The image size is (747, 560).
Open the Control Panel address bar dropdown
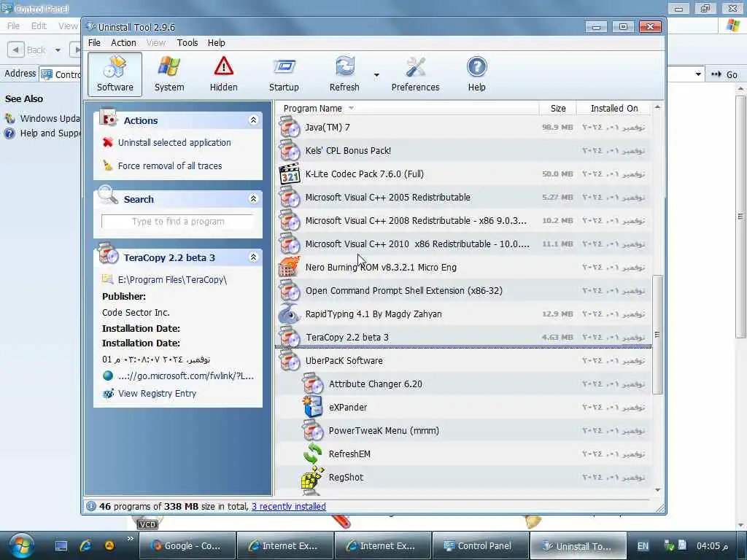coord(698,74)
